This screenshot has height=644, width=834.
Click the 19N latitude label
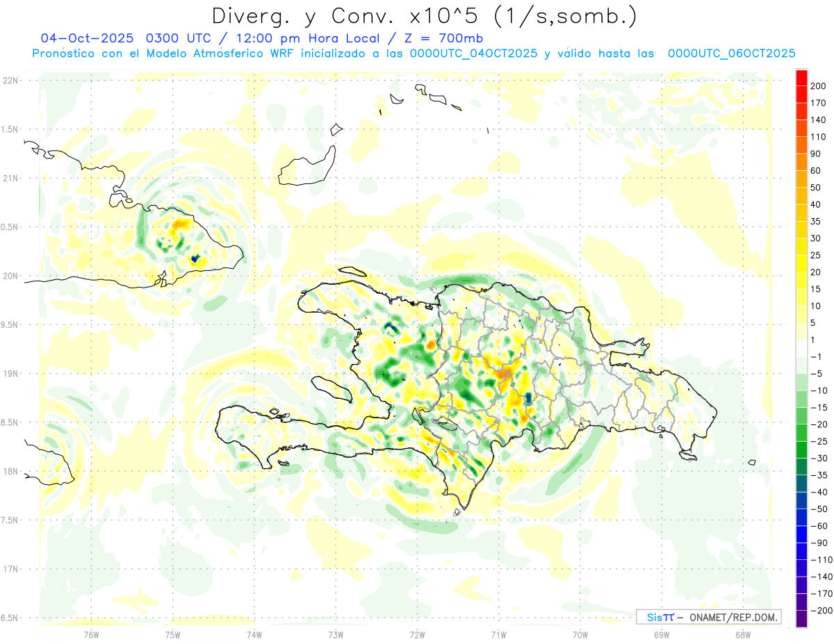[10, 374]
